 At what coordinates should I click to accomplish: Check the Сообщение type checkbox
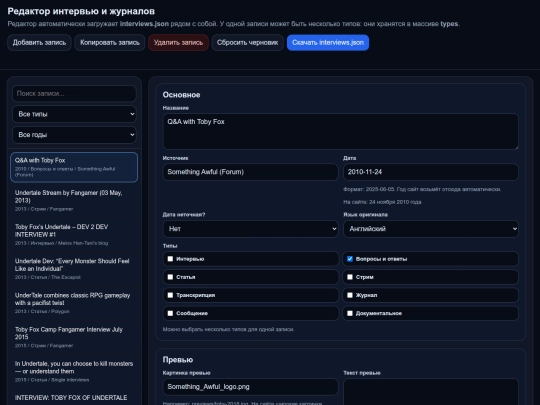tap(170, 313)
